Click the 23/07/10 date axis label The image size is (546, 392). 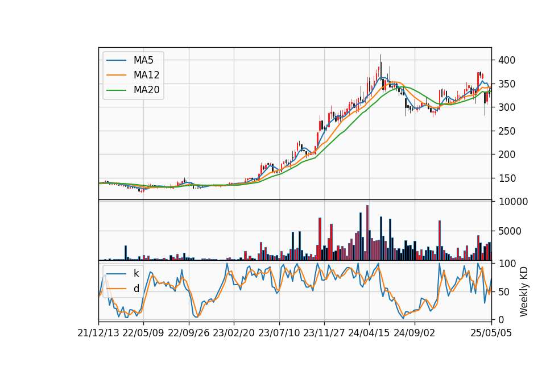[x=279, y=333]
